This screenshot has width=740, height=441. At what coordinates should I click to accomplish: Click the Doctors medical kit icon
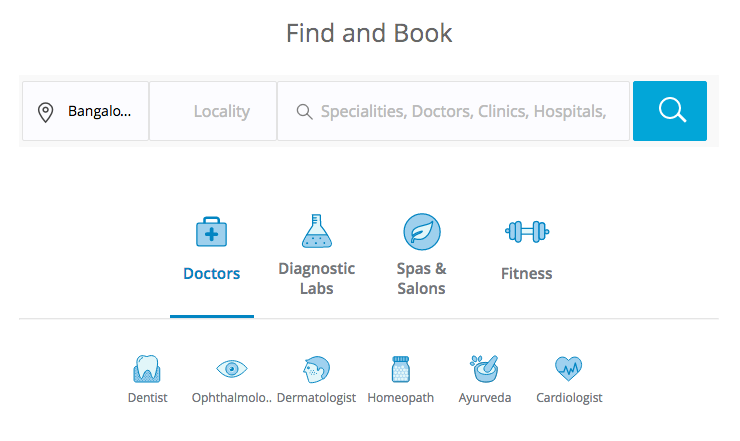211,232
